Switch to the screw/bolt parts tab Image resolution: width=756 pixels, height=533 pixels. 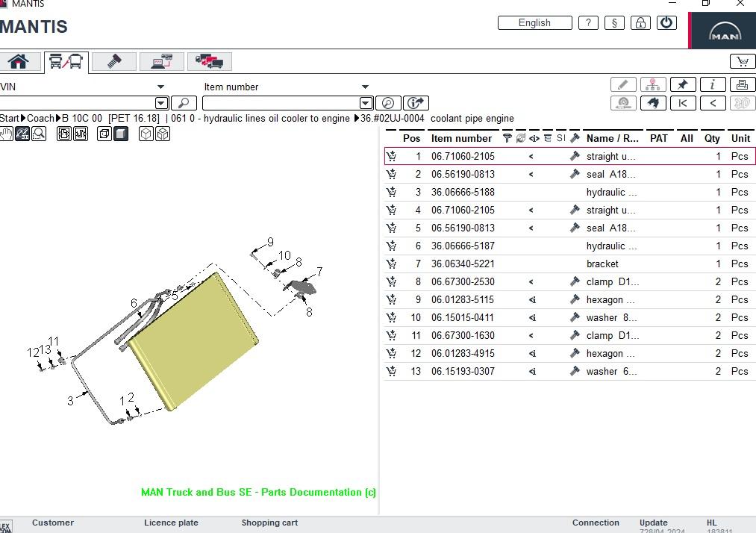tap(113, 62)
